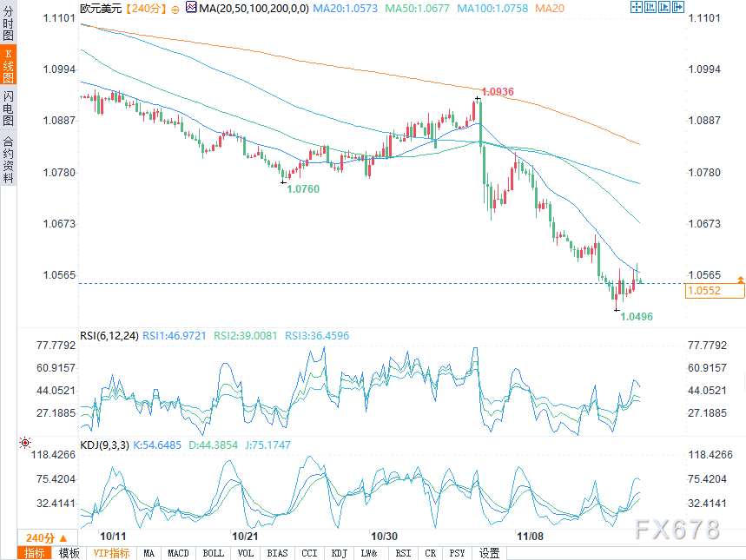Expand the 240分 timeframe selector
The height and width of the screenshot is (560, 746).
pos(47,538)
